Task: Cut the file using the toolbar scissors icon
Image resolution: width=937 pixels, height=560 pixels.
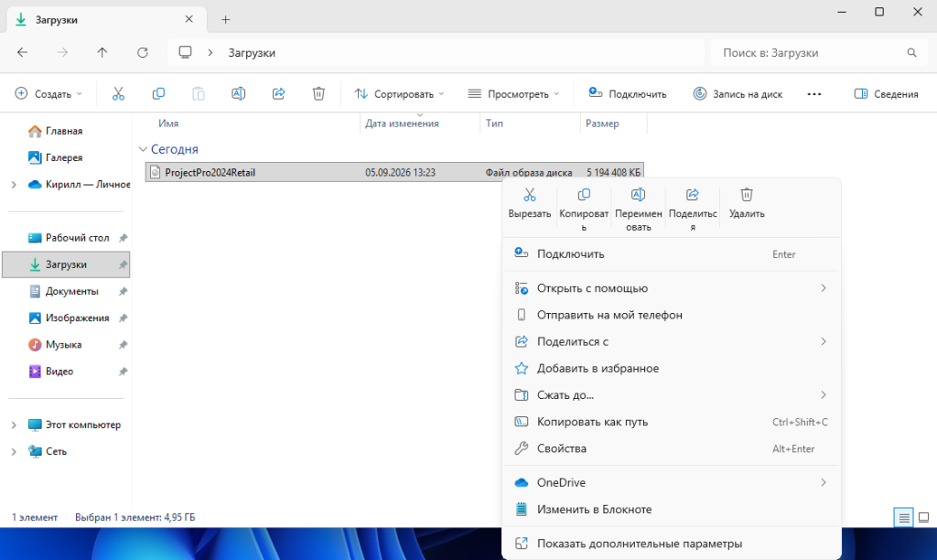Action: [x=118, y=94]
